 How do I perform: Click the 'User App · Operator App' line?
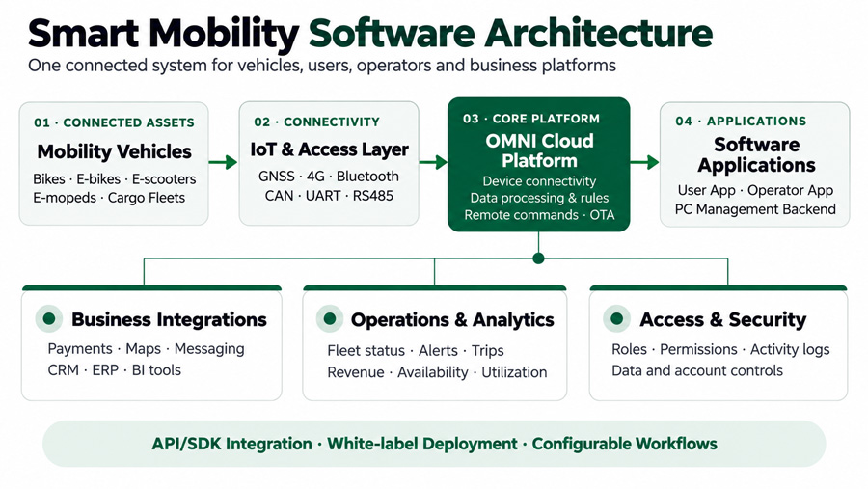click(x=755, y=191)
